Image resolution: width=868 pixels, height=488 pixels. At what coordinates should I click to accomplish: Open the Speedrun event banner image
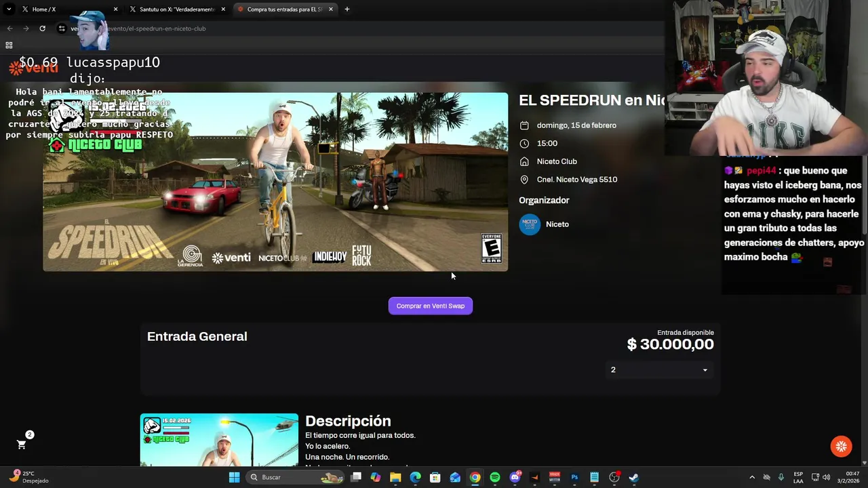click(x=275, y=182)
